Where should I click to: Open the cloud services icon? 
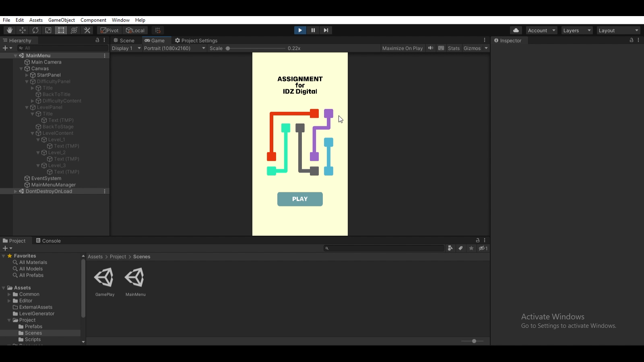click(x=516, y=30)
